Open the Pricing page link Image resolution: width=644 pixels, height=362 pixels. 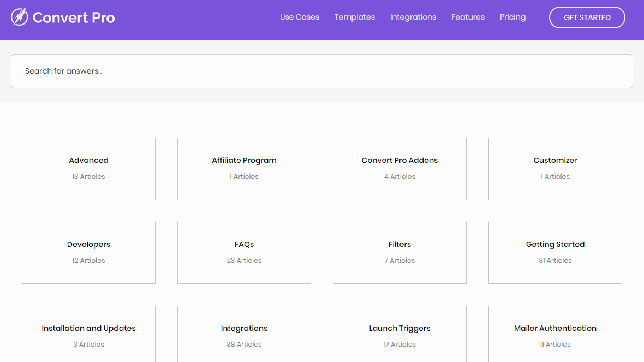[512, 17]
